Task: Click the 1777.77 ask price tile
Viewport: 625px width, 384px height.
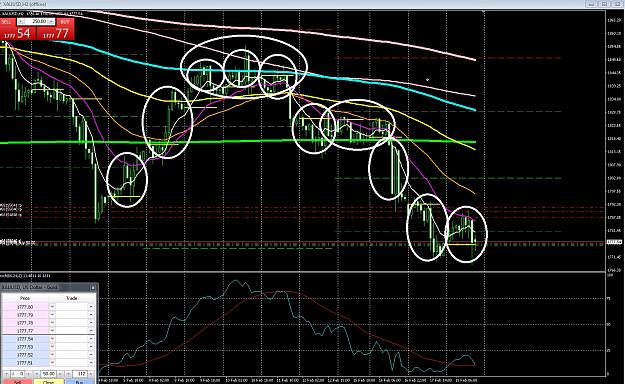Action: click(56, 33)
